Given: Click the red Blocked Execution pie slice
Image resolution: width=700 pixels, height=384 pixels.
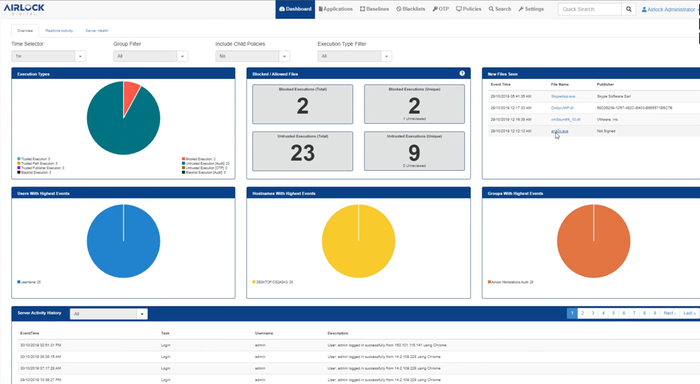Looking at the screenshot, I should (130, 94).
